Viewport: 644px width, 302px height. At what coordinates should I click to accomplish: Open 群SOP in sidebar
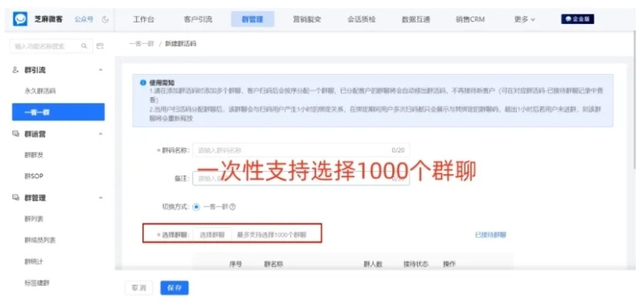coord(34,176)
